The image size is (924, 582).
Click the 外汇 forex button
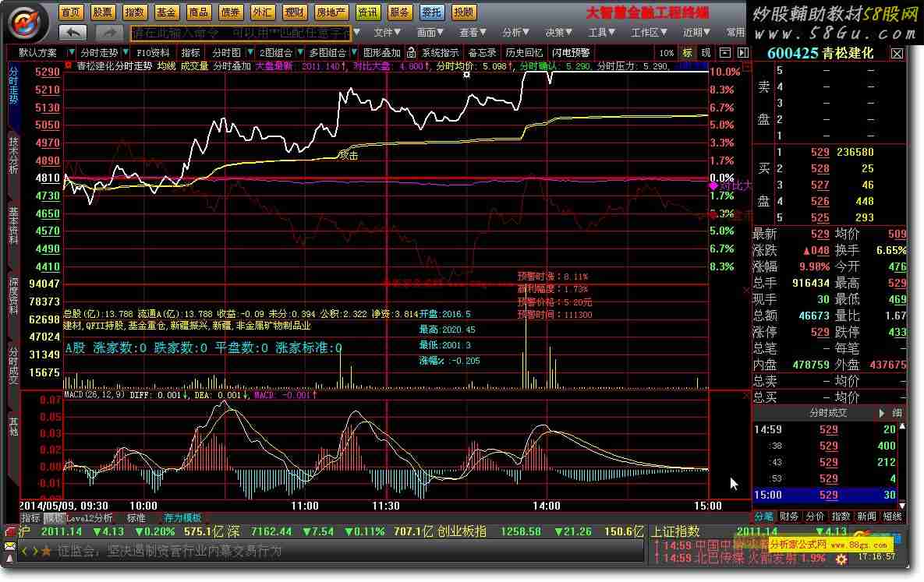point(262,12)
